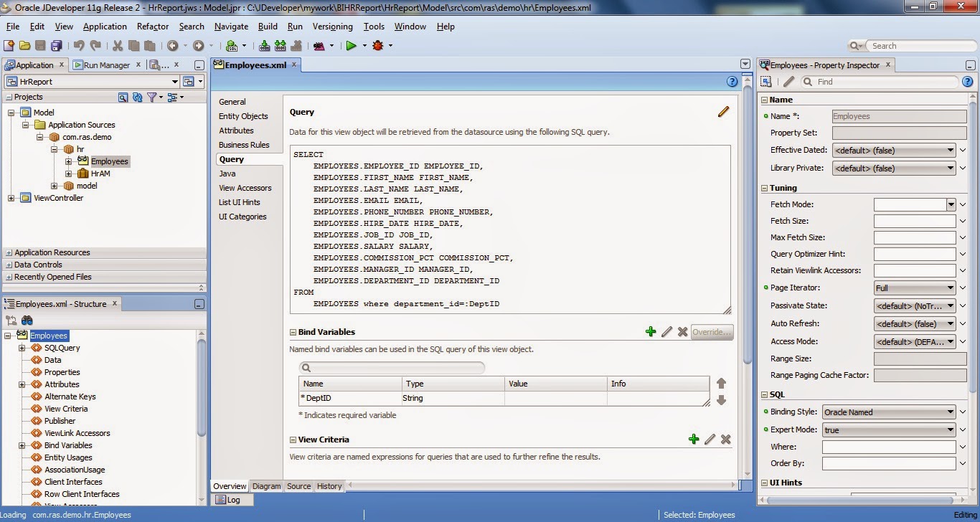Click the Save All toolbar icon

[x=55, y=46]
